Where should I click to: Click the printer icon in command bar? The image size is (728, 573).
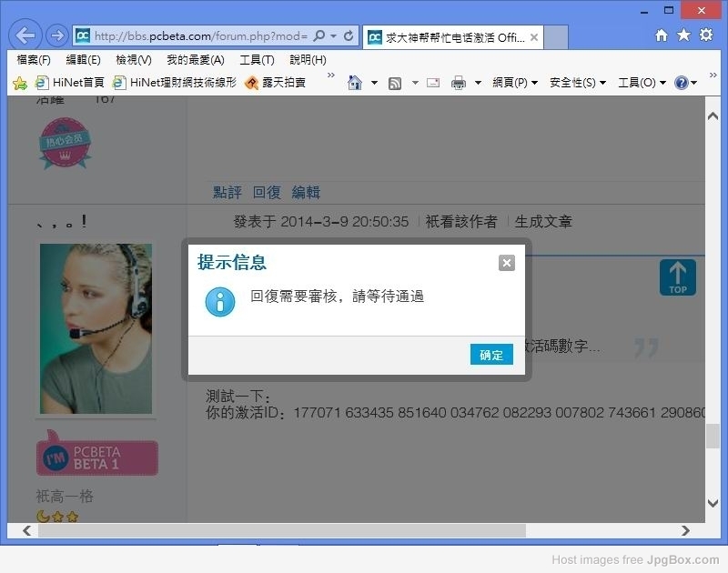click(x=458, y=83)
